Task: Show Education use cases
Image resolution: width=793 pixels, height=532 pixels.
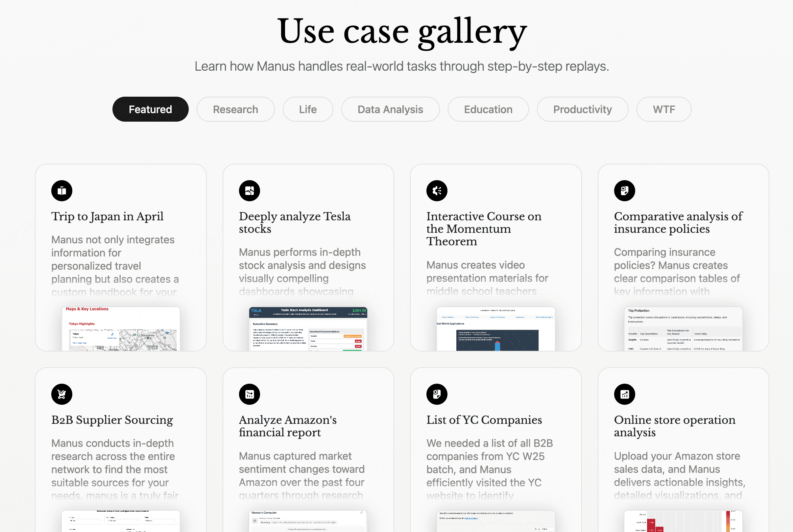Action: click(488, 109)
